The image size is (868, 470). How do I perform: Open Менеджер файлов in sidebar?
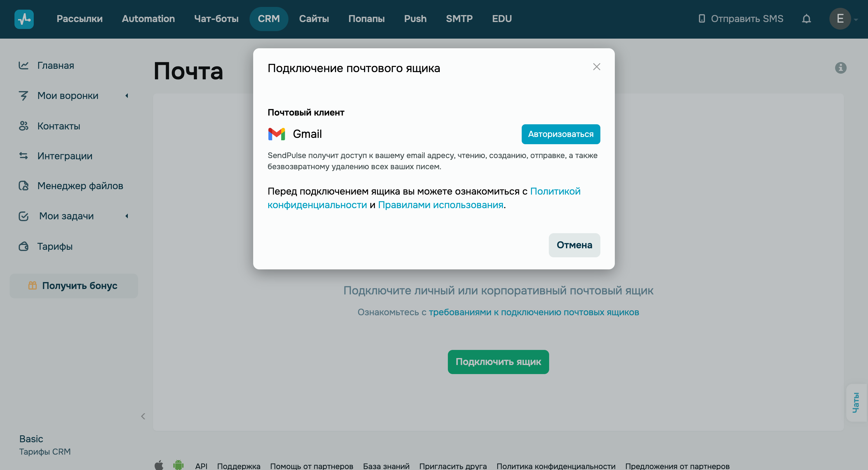pyautogui.click(x=80, y=186)
